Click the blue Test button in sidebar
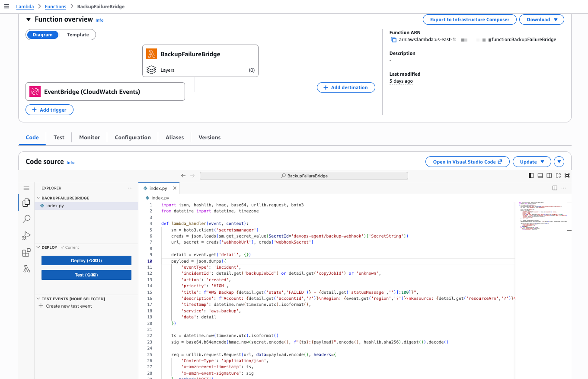The image size is (588, 379). (x=86, y=275)
